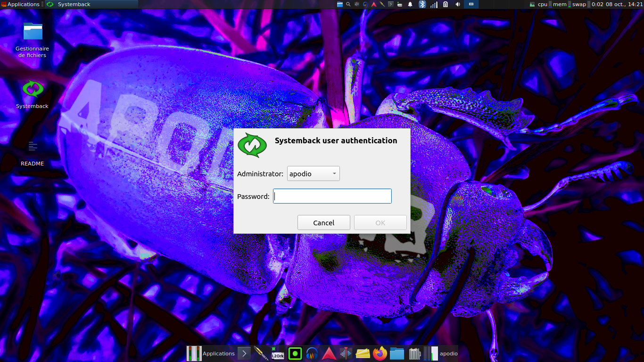
Task: Expand the Administrator dropdown showing apodio
Action: click(x=313, y=173)
